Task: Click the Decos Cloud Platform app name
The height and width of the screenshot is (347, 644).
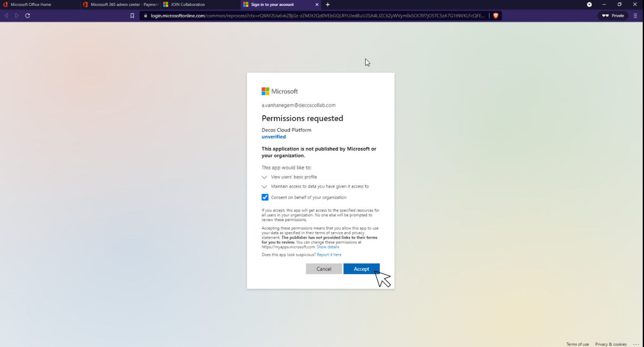Action: tap(286, 130)
